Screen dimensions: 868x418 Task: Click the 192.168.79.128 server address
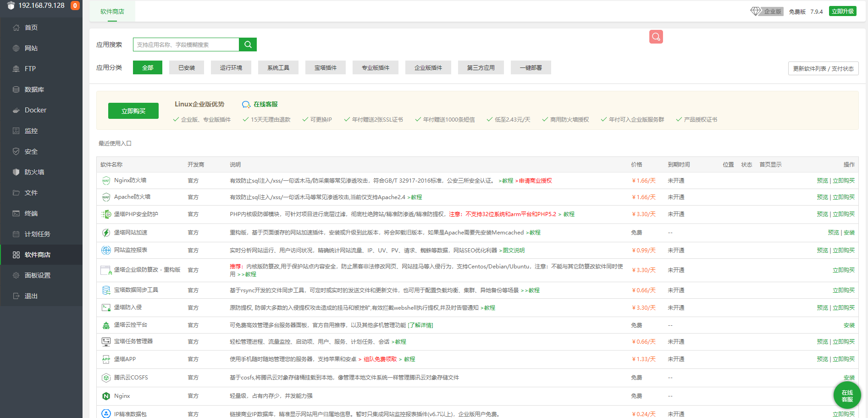coord(41,6)
